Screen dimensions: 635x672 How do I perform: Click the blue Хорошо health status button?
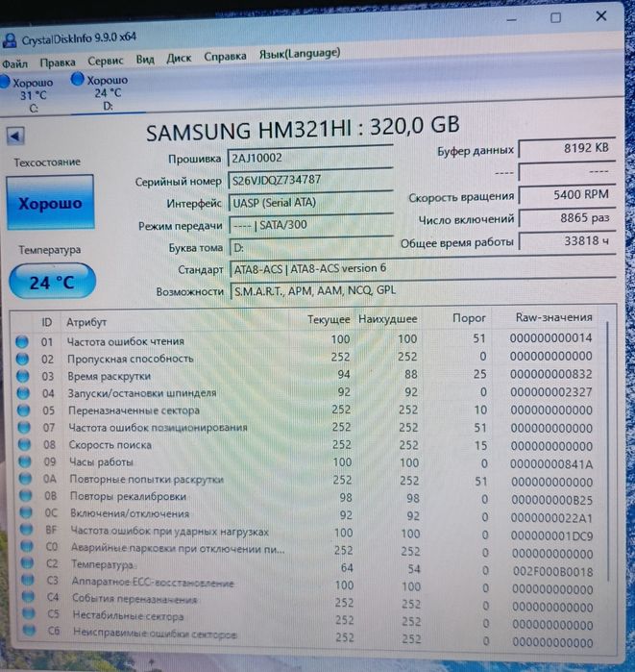(51, 202)
